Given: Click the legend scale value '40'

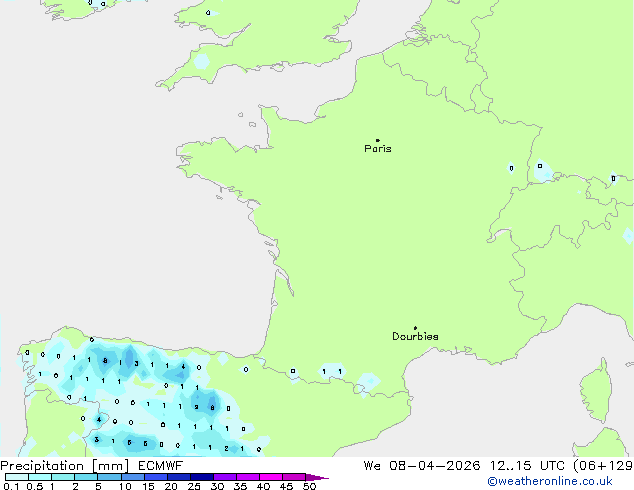Looking at the screenshot, I should (x=263, y=486).
